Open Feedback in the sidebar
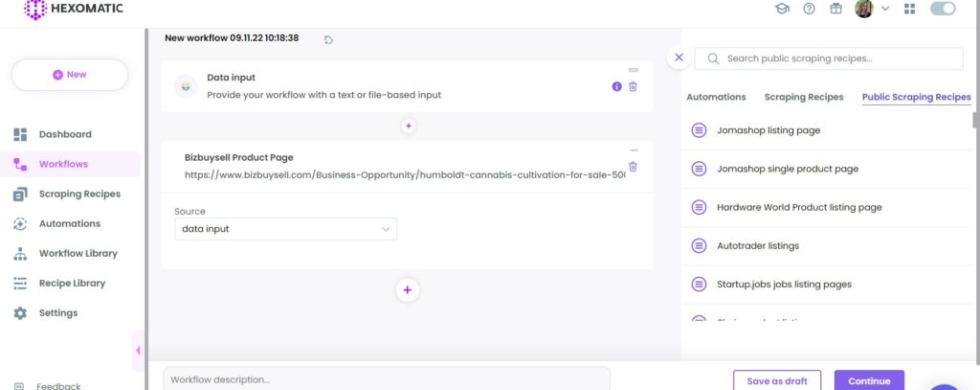Image resolution: width=980 pixels, height=390 pixels. (x=58, y=385)
